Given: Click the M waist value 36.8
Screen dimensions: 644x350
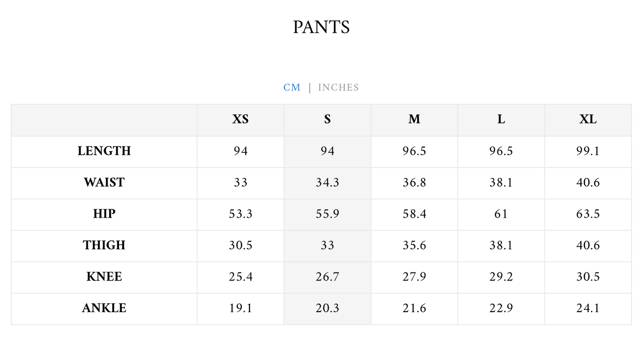Looking at the screenshot, I should click(414, 183).
